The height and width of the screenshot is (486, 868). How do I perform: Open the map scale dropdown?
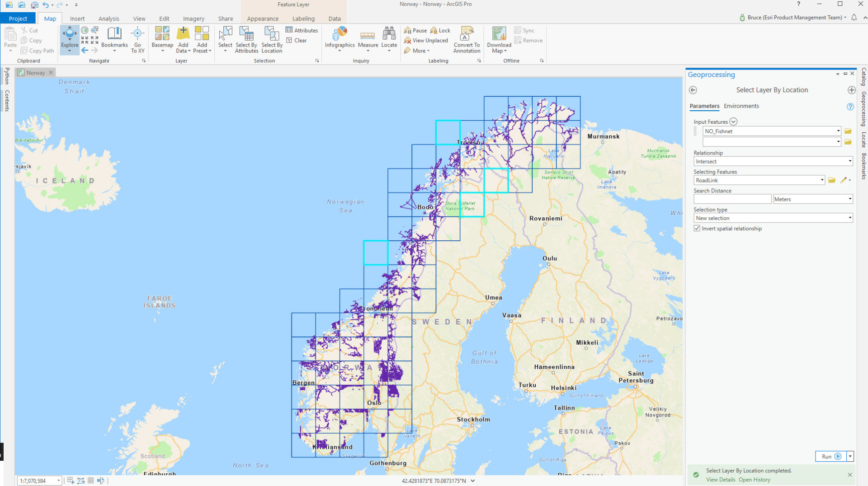click(58, 481)
